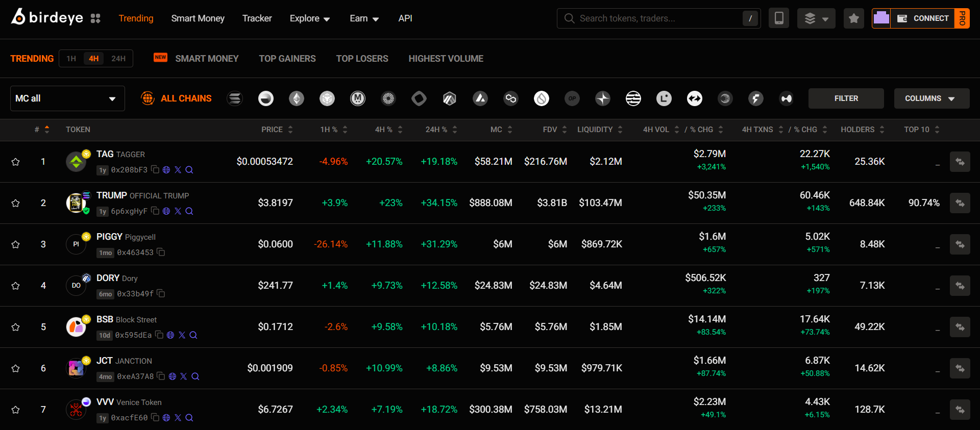
Task: Open the VVV Venice Token link
Action: click(x=129, y=402)
